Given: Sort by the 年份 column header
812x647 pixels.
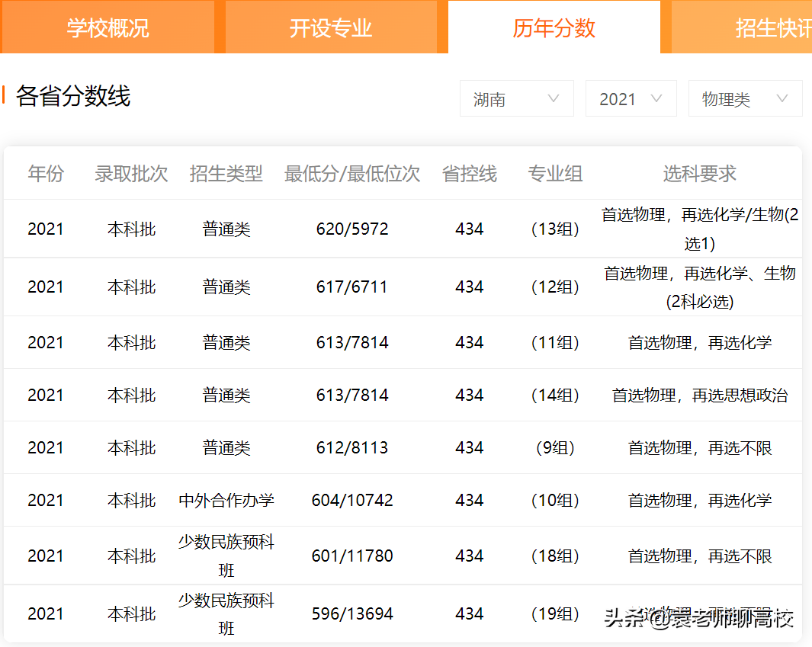Looking at the screenshot, I should point(46,174).
